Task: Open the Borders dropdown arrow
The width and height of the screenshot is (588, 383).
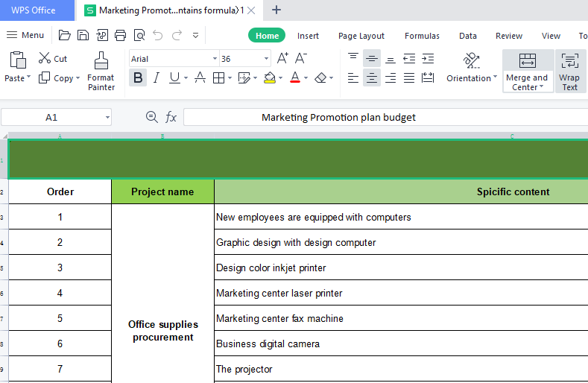Action: [x=230, y=78]
